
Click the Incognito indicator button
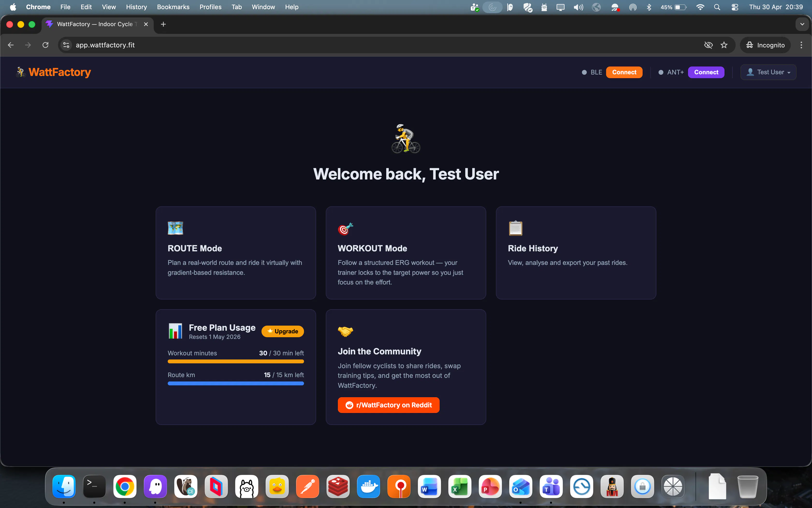tap(765, 45)
